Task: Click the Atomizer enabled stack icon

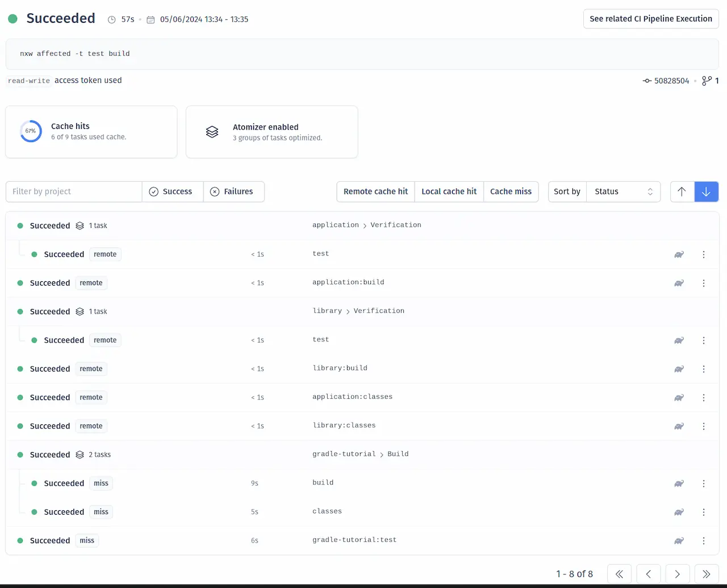Action: point(212,132)
